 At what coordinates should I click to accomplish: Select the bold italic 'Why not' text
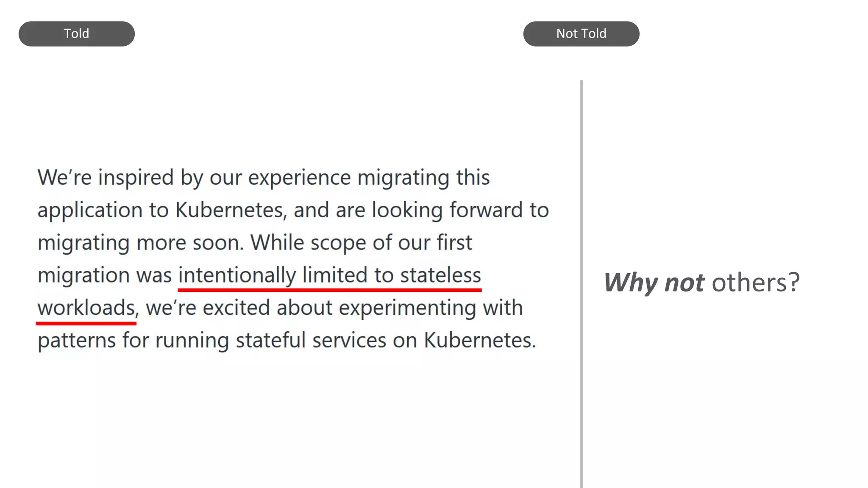(x=654, y=283)
